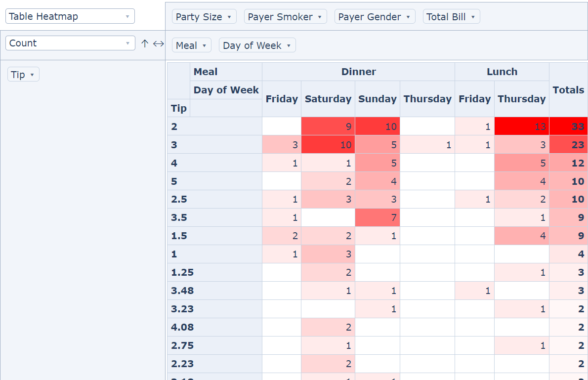Open the Party Size filter triangle

[x=229, y=17]
